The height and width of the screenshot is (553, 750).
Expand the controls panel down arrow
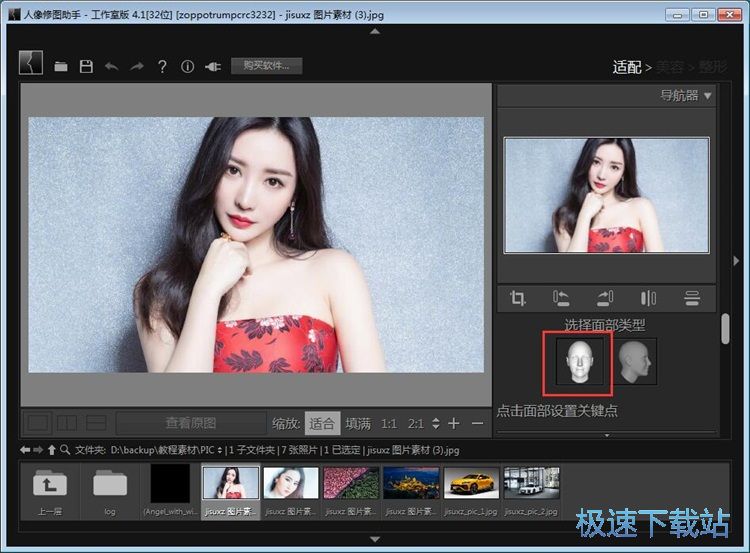point(607,435)
